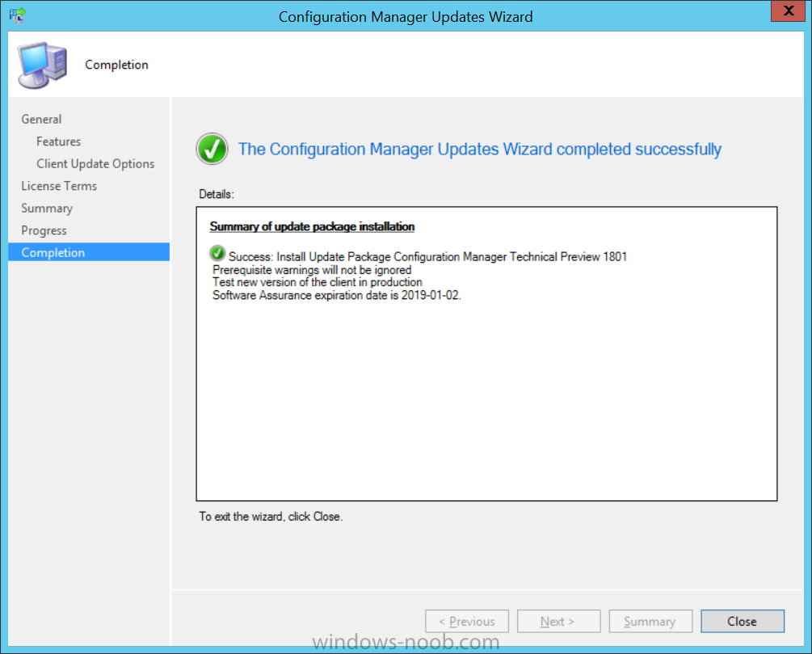Click 'Prerequisite warnings will not be ignored' text
Screen dimensions: 812x654
coord(312,270)
